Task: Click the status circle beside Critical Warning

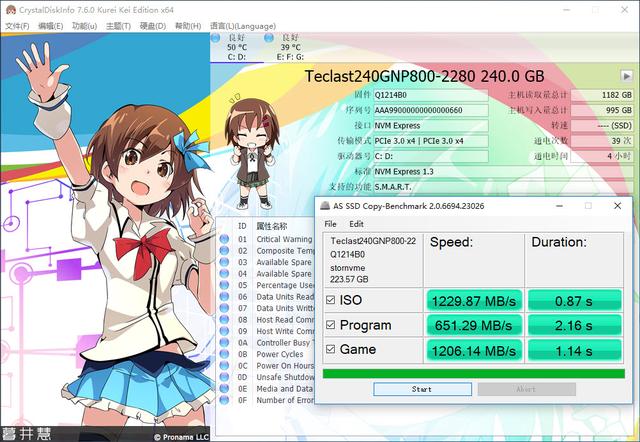Action: point(225,239)
